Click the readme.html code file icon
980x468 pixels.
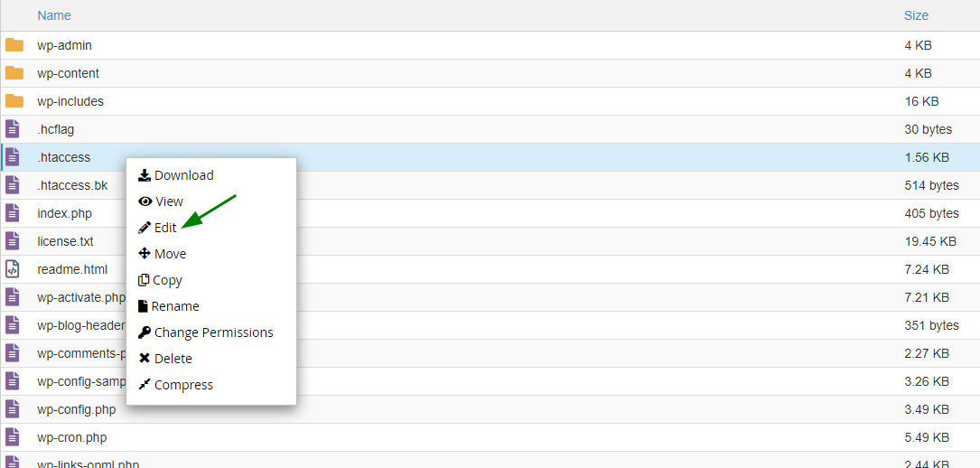pos(13,269)
